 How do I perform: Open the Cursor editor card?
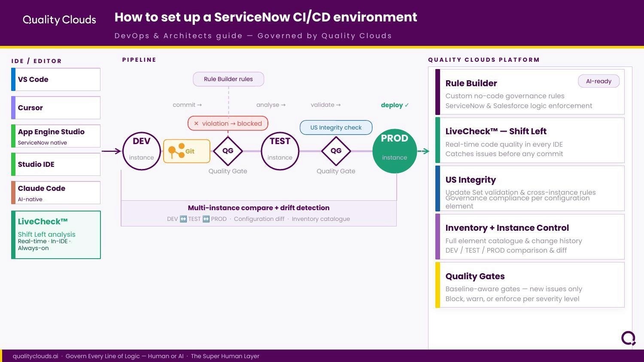[56, 108]
